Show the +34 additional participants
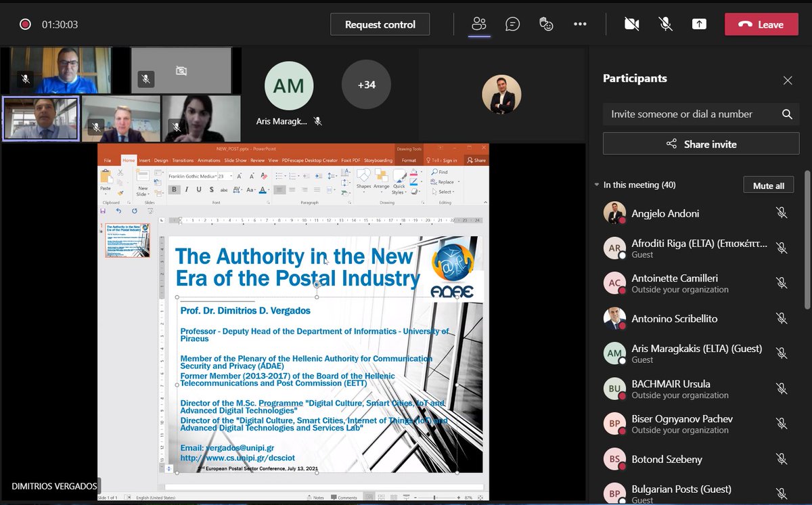This screenshot has width=812, height=505. tap(366, 85)
